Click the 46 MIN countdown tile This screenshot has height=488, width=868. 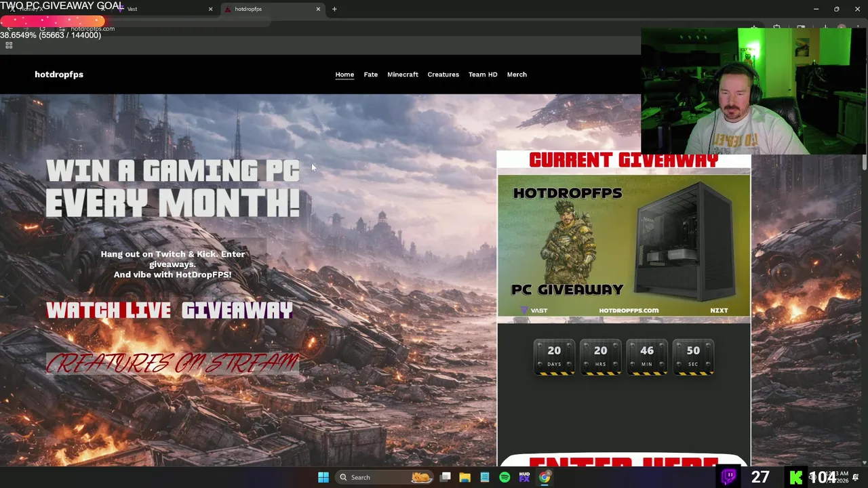click(x=647, y=357)
